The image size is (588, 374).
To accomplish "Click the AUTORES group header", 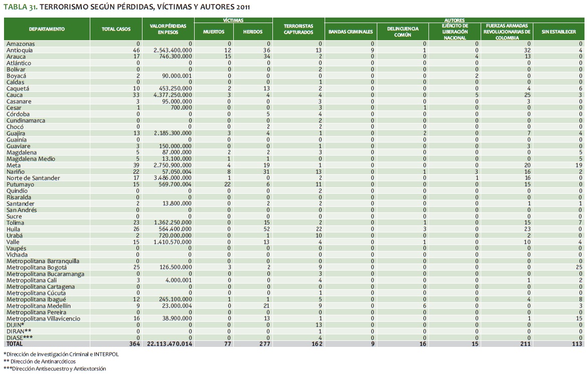I will pyautogui.click(x=455, y=20).
